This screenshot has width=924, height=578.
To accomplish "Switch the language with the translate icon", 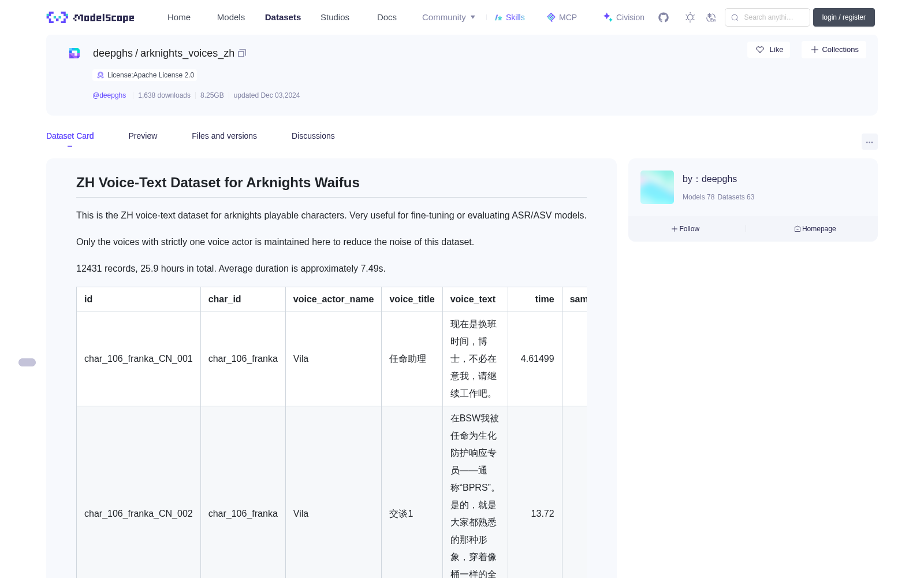I will click(711, 17).
